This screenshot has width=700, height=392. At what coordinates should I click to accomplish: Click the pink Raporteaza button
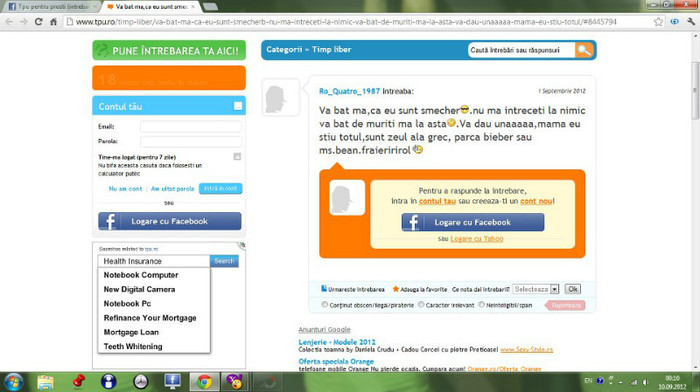pyautogui.click(x=565, y=305)
